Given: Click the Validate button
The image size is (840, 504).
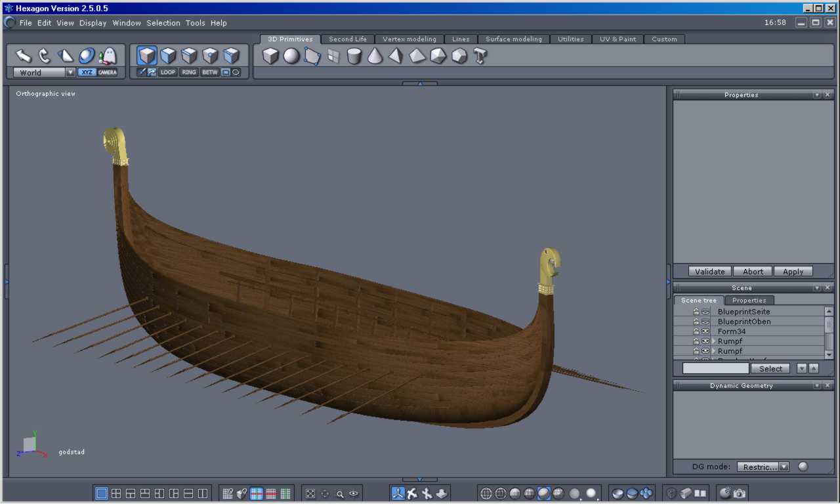Looking at the screenshot, I should pyautogui.click(x=709, y=272).
